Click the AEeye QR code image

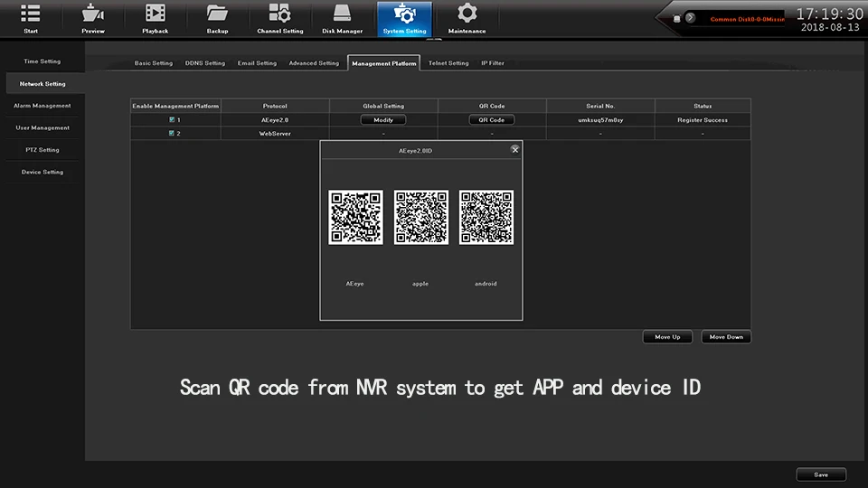coord(355,217)
